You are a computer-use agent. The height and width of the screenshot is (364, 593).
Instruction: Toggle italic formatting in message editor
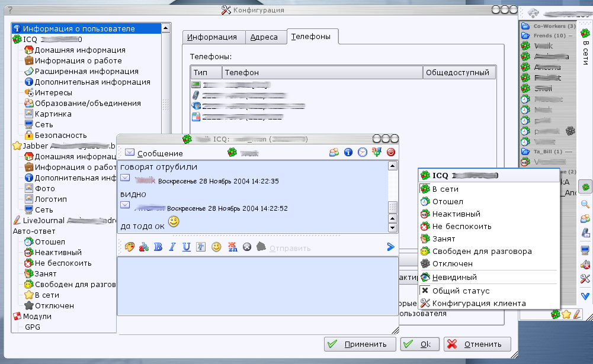tap(172, 247)
